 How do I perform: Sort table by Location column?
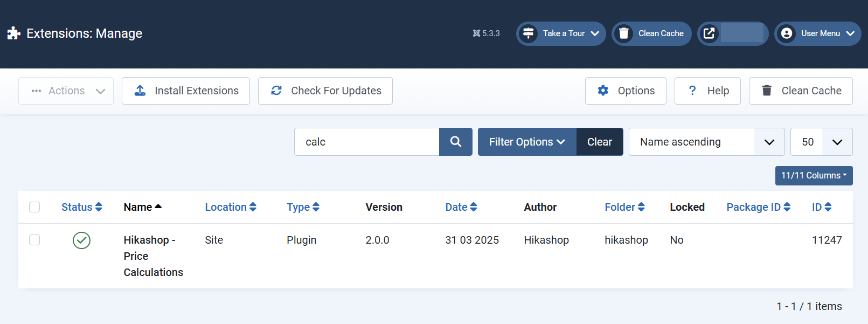[230, 207]
